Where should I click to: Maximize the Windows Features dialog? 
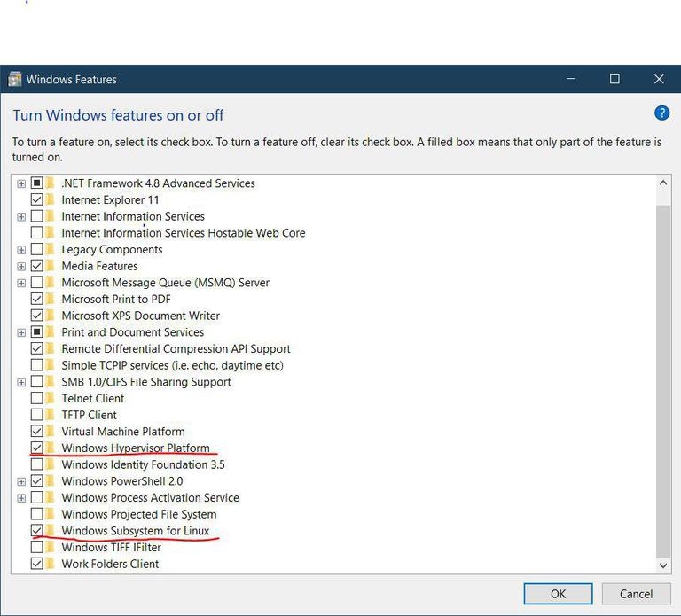614,79
